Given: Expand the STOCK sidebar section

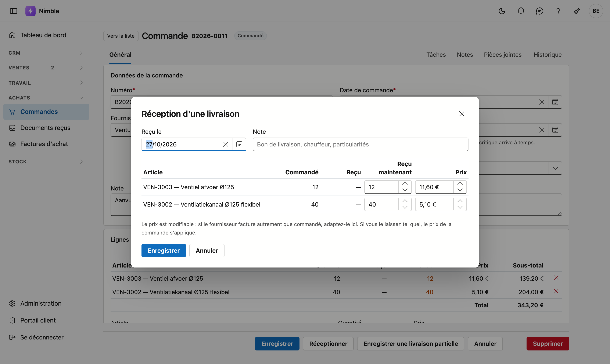Looking at the screenshot, I should [46, 162].
